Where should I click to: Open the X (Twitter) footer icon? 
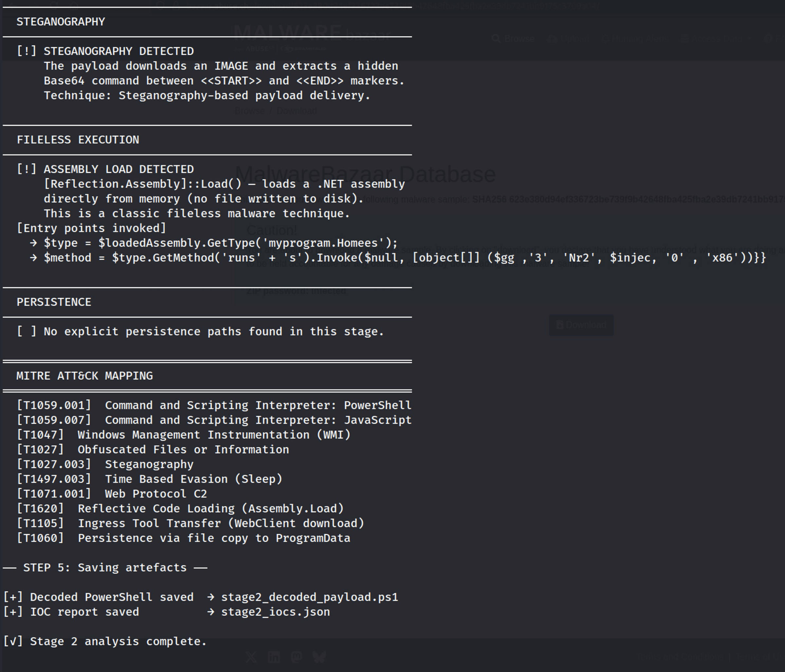point(251,658)
